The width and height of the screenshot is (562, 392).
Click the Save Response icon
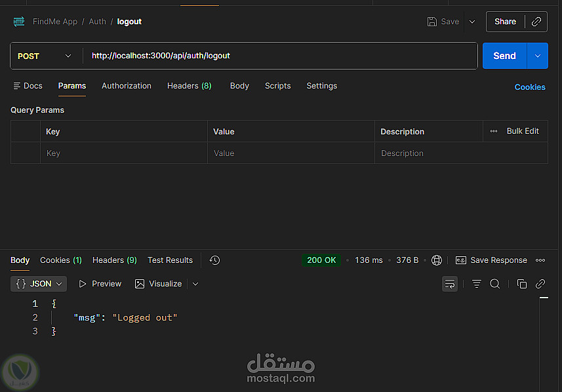tap(460, 260)
